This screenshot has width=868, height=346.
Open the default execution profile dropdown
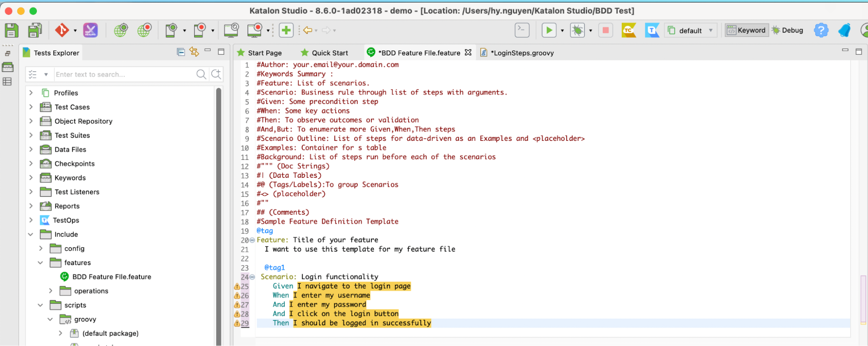point(691,30)
